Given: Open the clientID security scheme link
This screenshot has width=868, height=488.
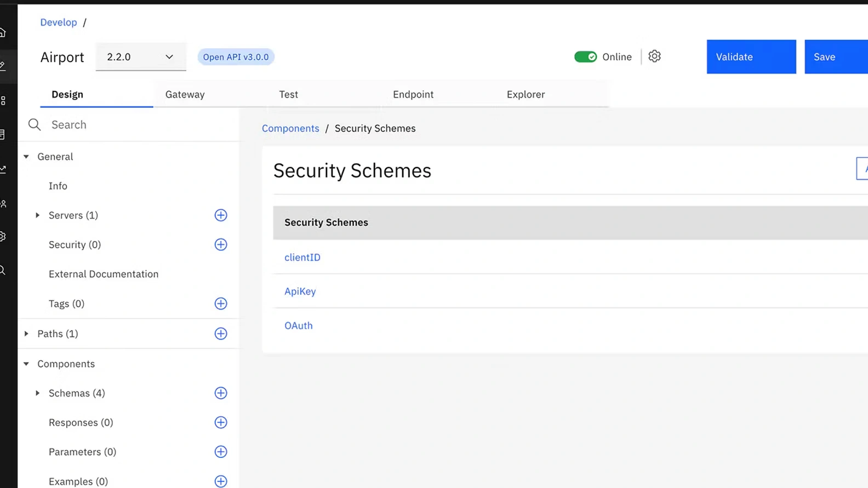Looking at the screenshot, I should pyautogui.click(x=302, y=257).
